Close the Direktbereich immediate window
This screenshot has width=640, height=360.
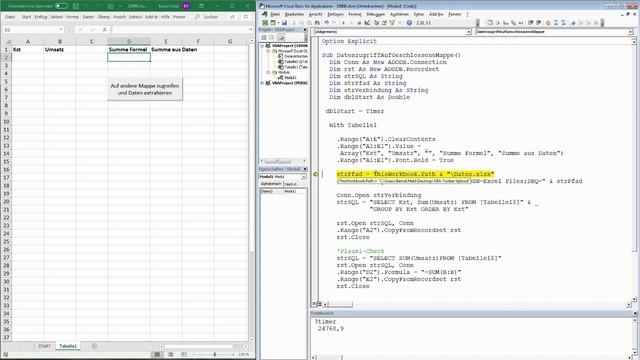pyautogui.click(x=635, y=313)
